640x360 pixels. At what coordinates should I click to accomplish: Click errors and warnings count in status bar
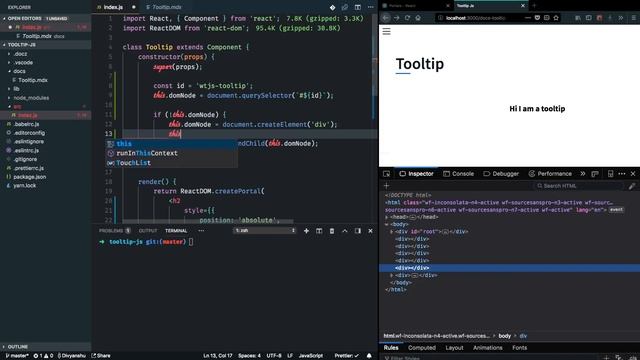[44, 356]
